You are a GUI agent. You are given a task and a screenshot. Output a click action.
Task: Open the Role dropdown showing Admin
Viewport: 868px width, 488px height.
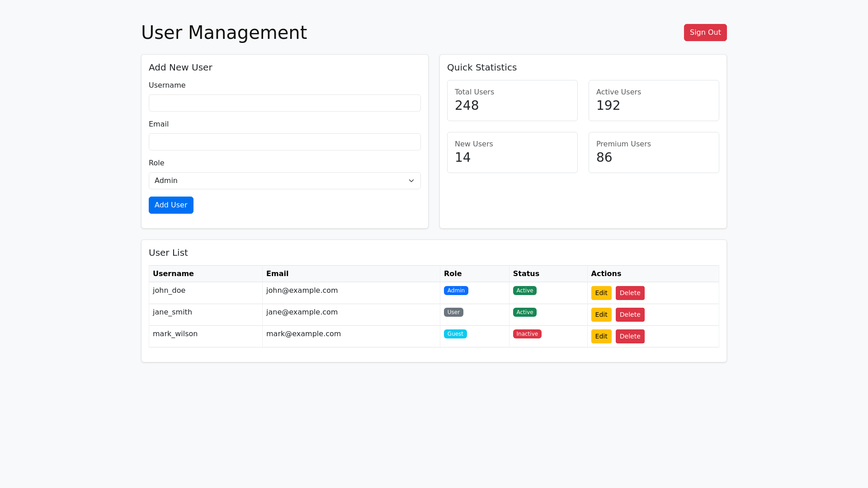(285, 181)
